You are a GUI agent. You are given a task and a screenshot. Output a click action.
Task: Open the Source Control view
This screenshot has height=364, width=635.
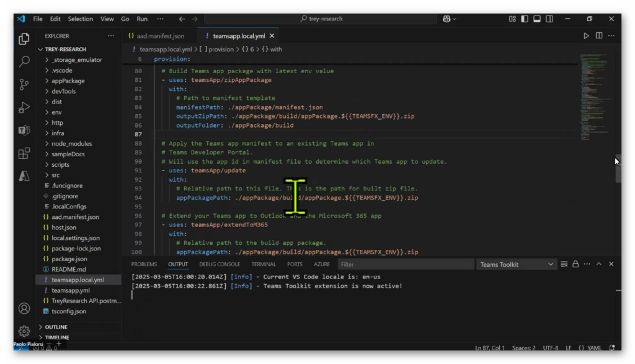24,84
